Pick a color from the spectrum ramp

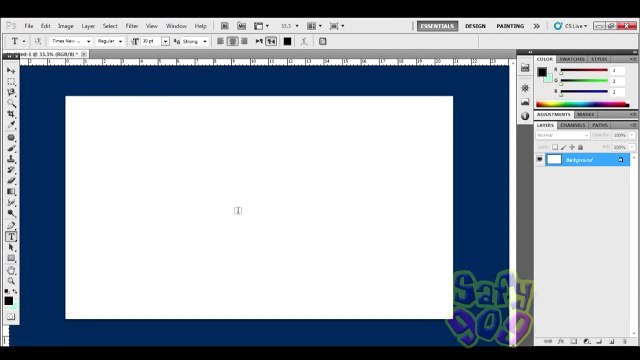point(582,104)
